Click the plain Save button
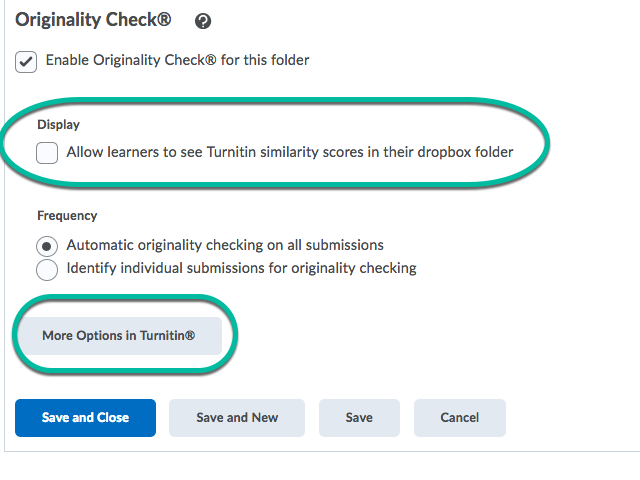 [x=359, y=418]
